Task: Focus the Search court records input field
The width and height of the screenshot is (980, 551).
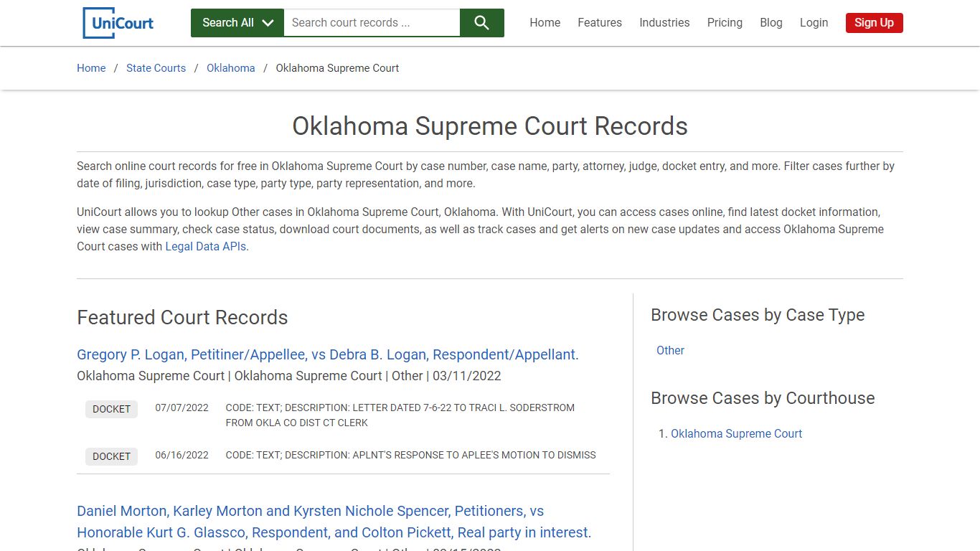Action: click(372, 23)
